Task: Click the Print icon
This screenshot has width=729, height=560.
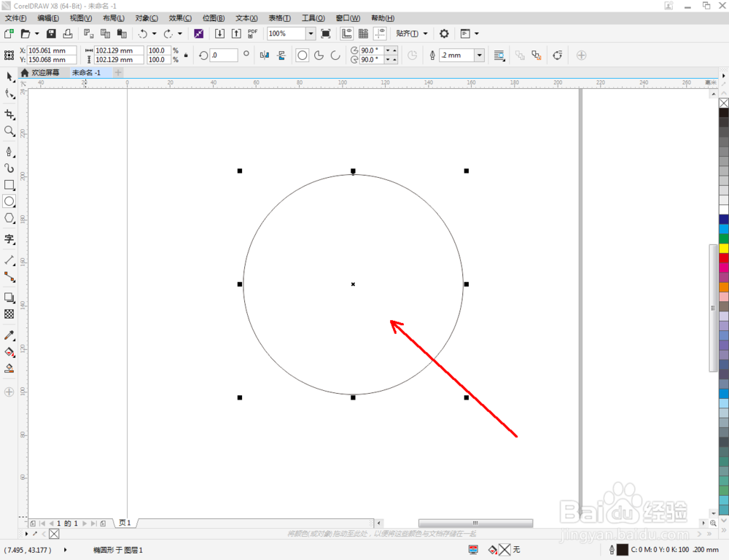Action: click(68, 34)
